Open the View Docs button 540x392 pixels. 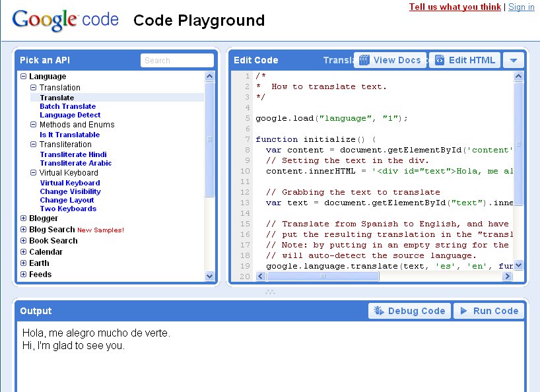(x=390, y=60)
